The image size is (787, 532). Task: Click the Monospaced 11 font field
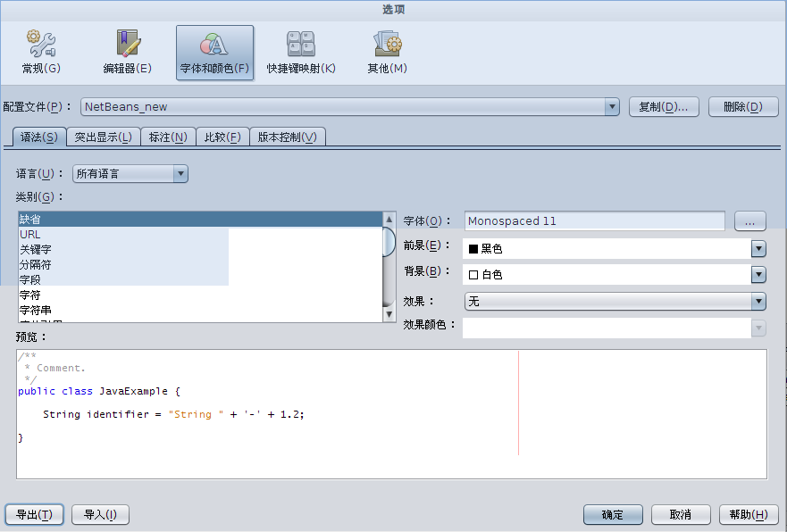[x=595, y=221]
